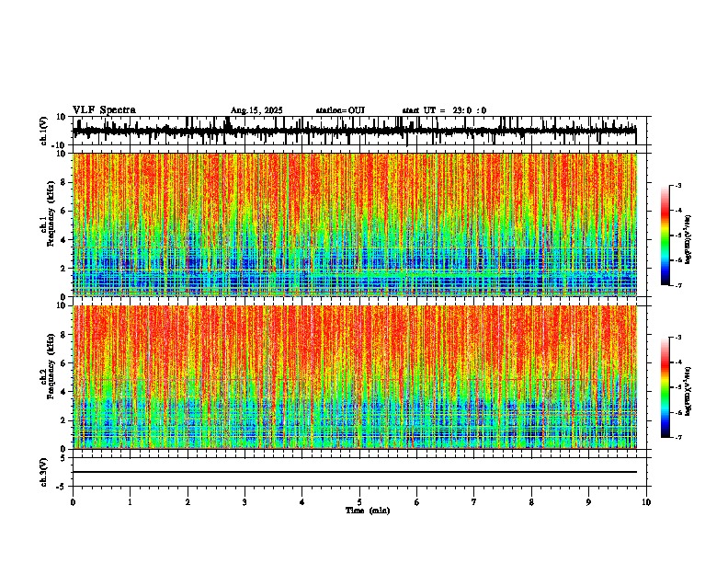The width and height of the screenshot is (728, 563).
Task: Click time-axis tick label "3"
Action: coord(245,502)
